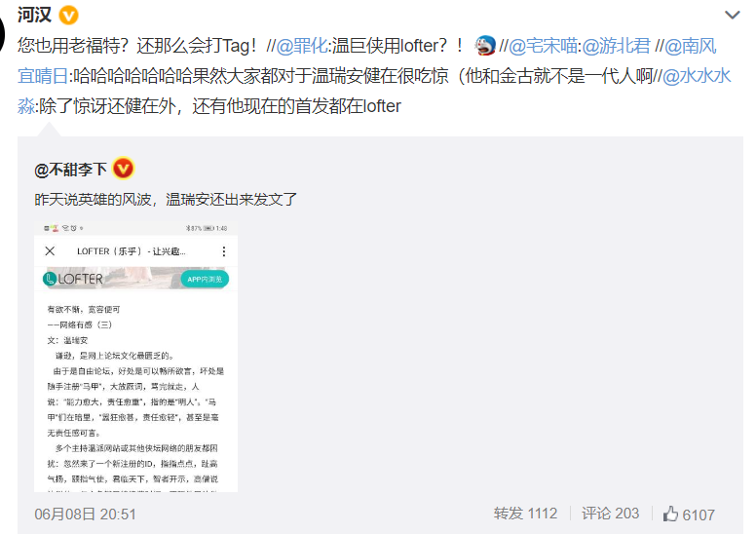This screenshot has height=534, width=756.
Task: Click the green LOFTER logo icon
Action: point(49,279)
